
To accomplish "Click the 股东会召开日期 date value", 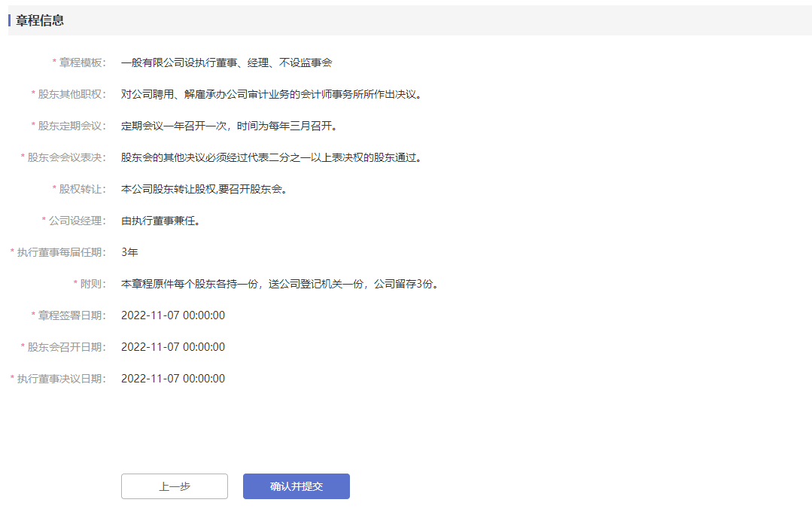I will 173,347.
